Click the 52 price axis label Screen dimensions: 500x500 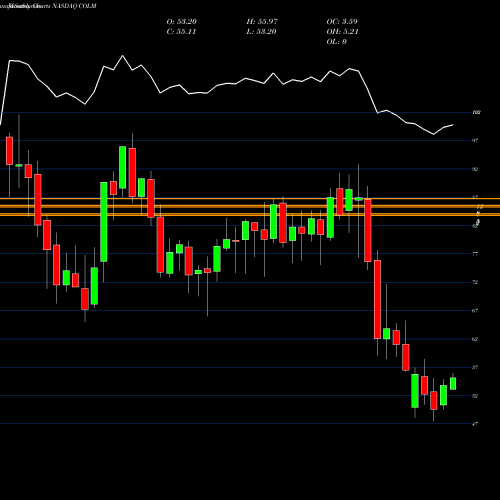pos(475,396)
